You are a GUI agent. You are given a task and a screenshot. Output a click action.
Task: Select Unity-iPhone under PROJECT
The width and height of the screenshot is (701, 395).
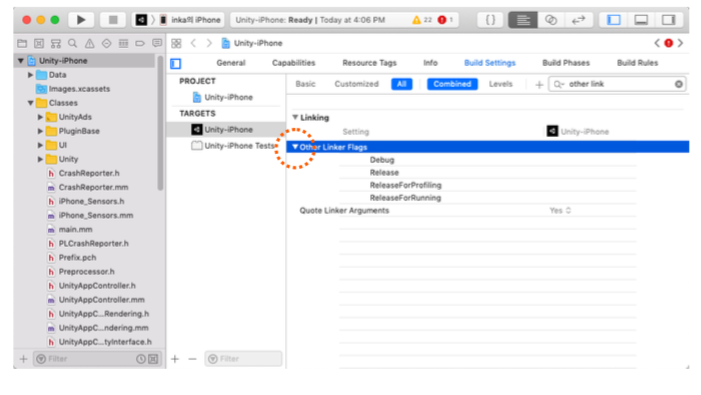click(228, 97)
